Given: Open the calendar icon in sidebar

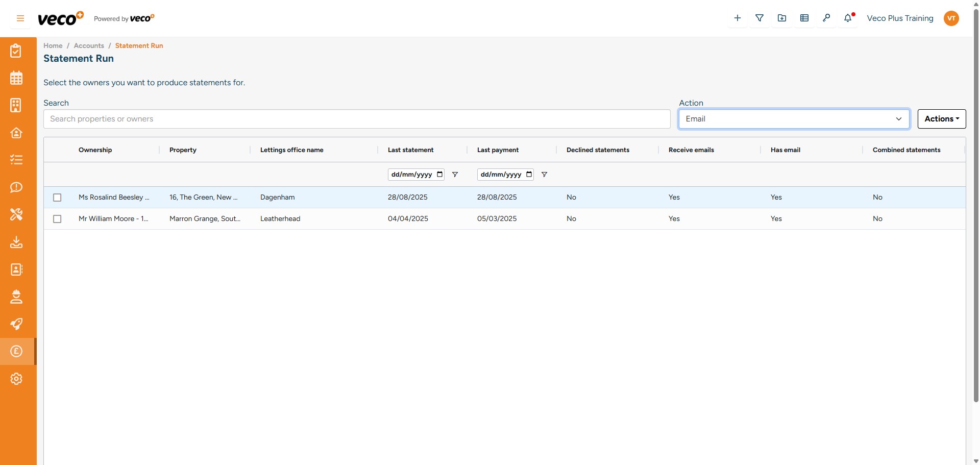Looking at the screenshot, I should point(16,78).
